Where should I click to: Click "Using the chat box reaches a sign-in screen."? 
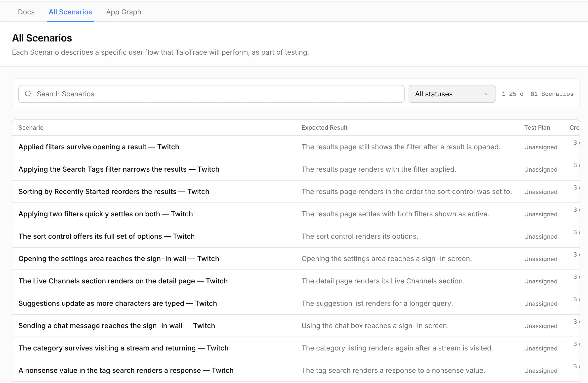(375, 326)
